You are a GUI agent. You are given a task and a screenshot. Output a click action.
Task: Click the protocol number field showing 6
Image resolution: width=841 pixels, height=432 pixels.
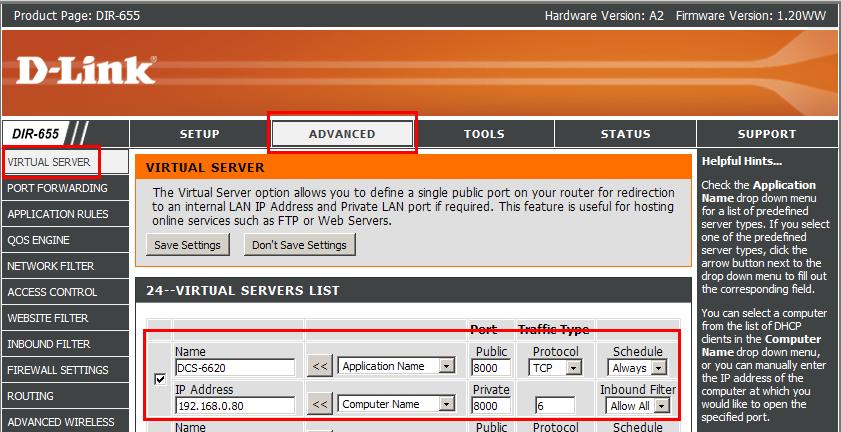coord(555,406)
